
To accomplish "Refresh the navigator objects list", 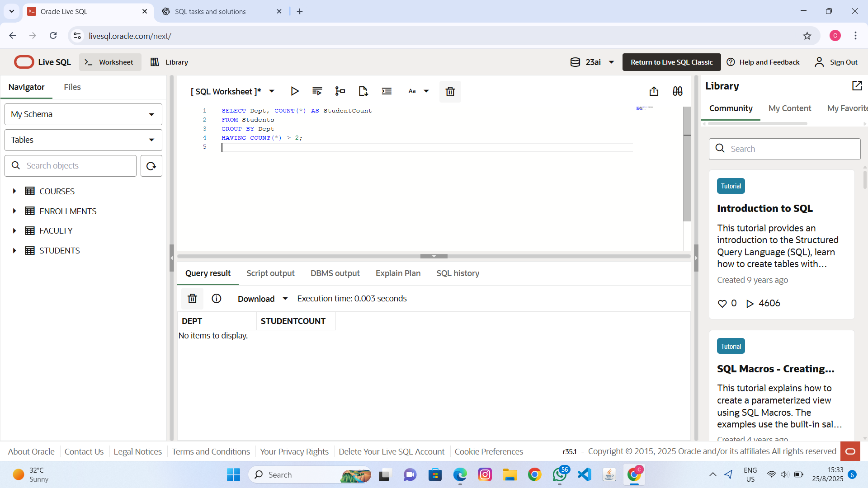I will (x=151, y=166).
